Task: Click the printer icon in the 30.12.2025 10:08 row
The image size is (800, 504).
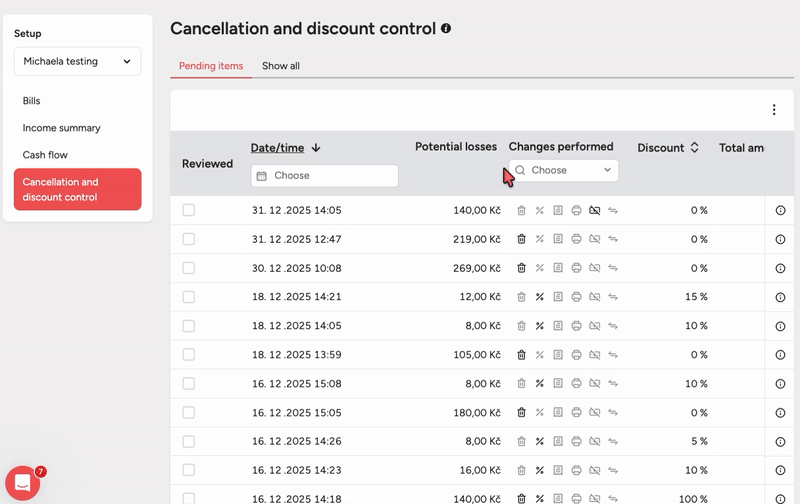Action: coord(576,268)
